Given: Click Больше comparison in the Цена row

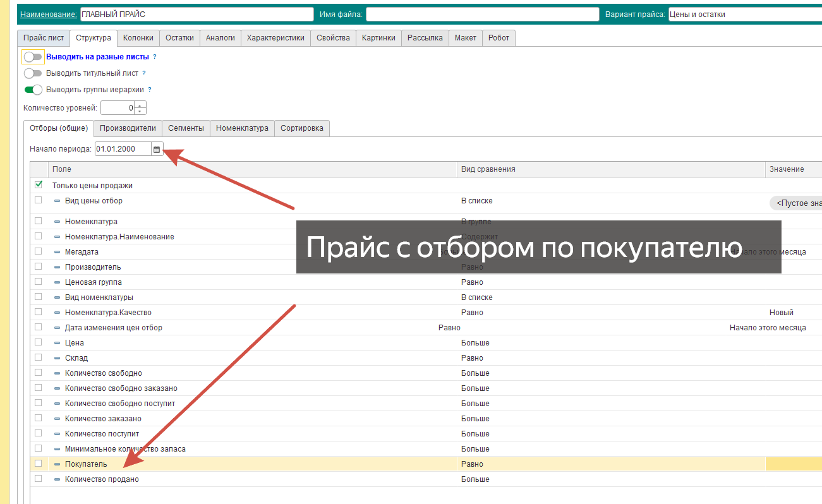Looking at the screenshot, I should (475, 343).
